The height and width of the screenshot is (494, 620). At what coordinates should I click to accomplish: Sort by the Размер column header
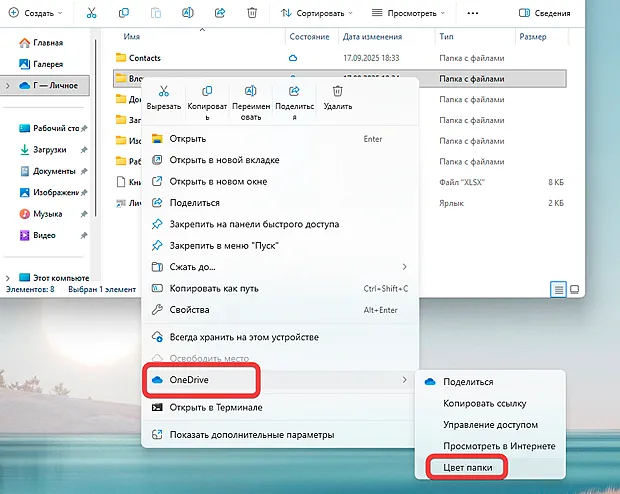pyautogui.click(x=533, y=36)
